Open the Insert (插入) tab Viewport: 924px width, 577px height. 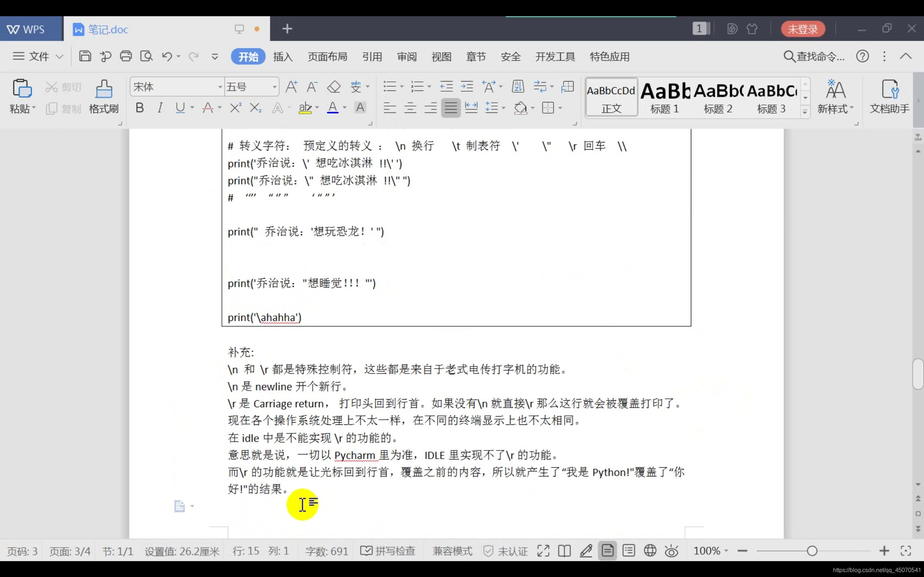pos(283,57)
